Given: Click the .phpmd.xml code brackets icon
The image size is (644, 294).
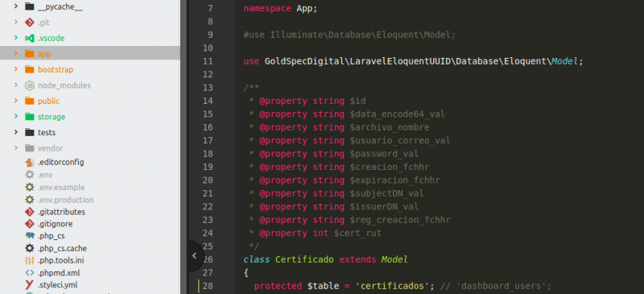Looking at the screenshot, I should pyautogui.click(x=29, y=272).
